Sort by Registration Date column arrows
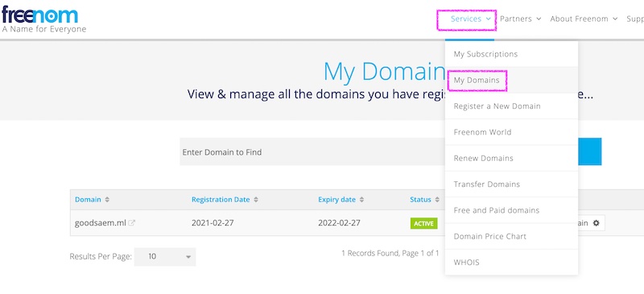The height and width of the screenshot is (294, 644). click(x=256, y=200)
